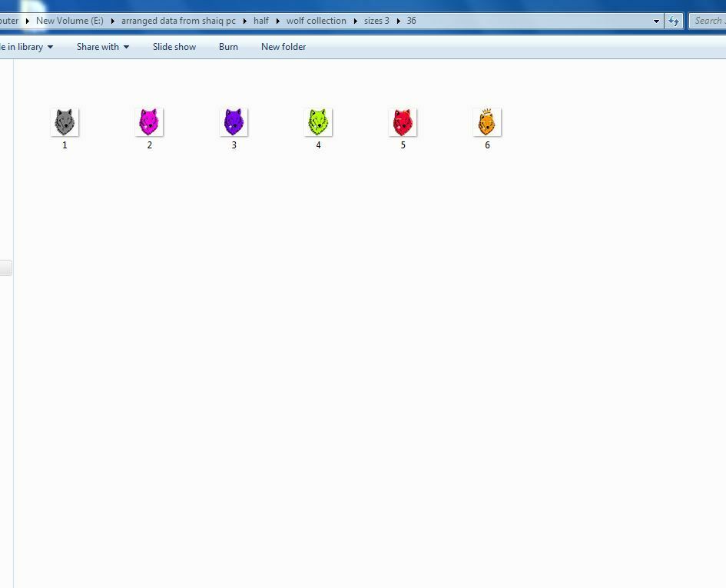The height and width of the screenshot is (588, 726).
Task: Select the red wolf image 5
Action: 403,122
